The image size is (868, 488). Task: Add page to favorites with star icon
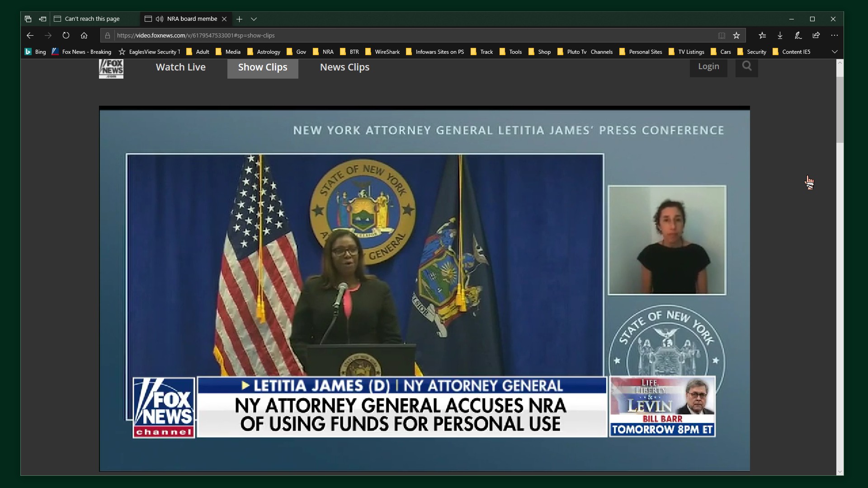coord(736,35)
